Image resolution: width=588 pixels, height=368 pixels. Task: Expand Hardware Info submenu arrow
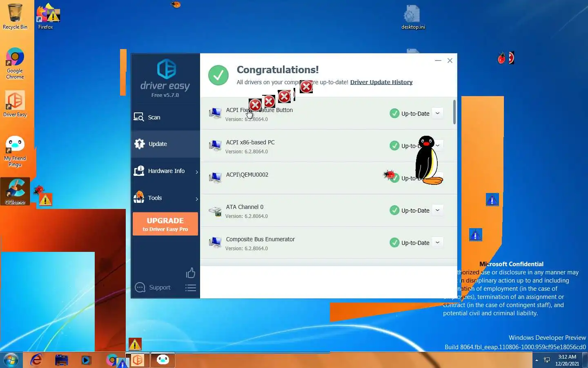pos(197,172)
